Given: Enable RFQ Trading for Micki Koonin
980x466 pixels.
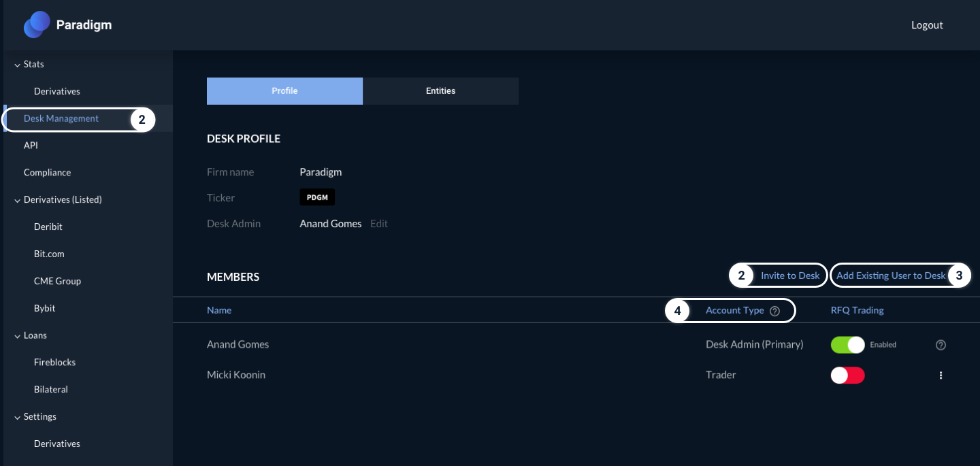Looking at the screenshot, I should click(x=847, y=376).
